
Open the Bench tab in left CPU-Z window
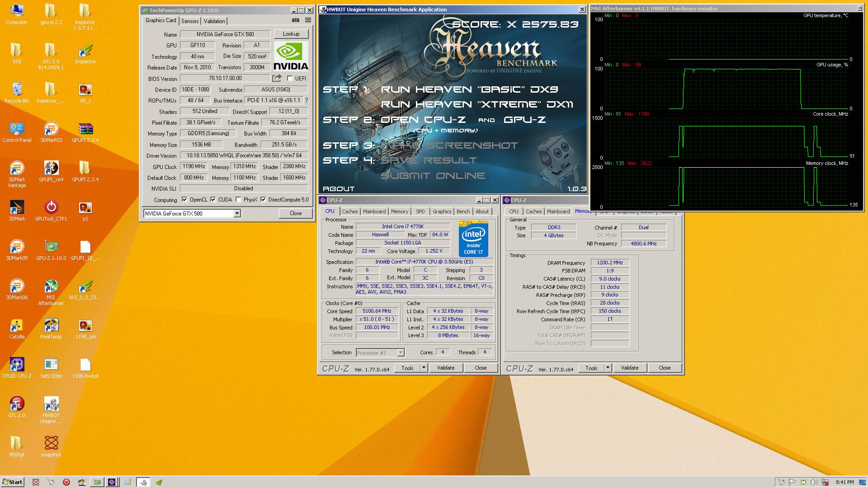(x=463, y=211)
